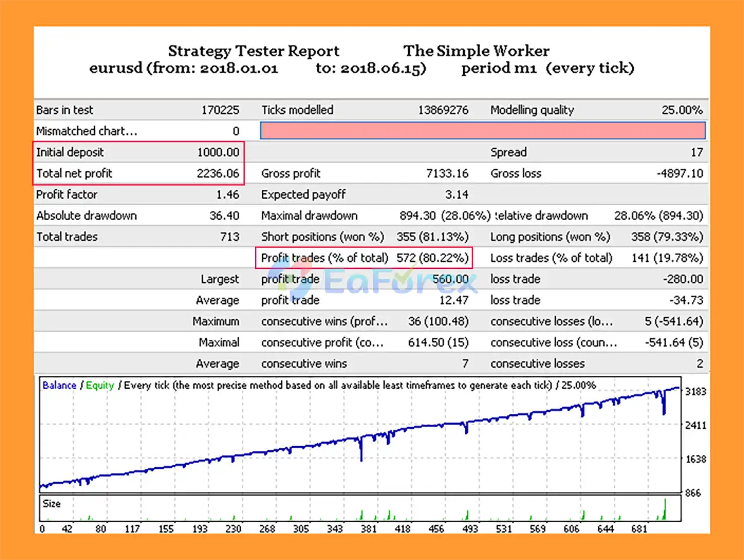Viewport: 744px width, 560px height.
Task: Select The Simple Worker report heading
Action: coord(476,51)
